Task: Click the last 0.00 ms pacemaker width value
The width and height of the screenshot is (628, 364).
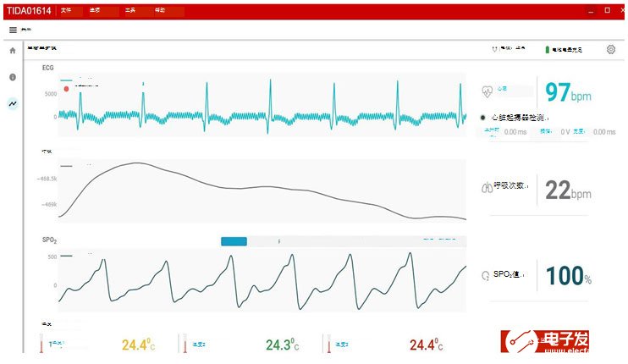Action: coord(604,132)
